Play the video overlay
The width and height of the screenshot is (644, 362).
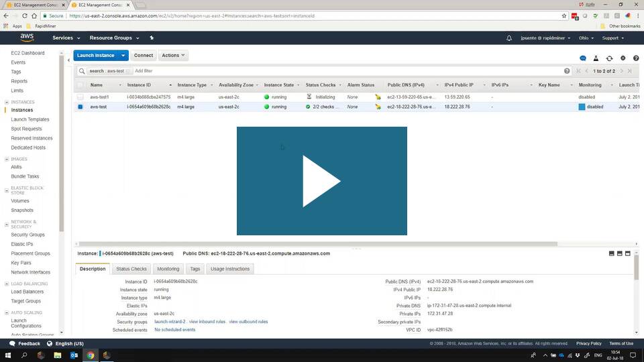pyautogui.click(x=321, y=181)
